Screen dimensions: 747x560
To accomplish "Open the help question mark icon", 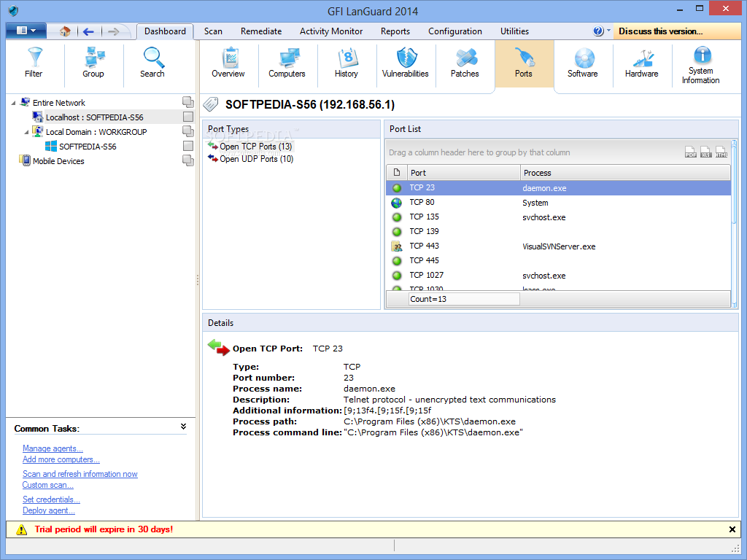I will coord(598,31).
